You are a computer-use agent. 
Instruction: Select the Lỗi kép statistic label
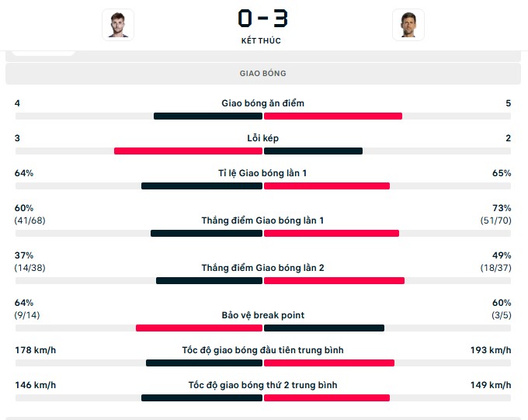[x=262, y=138]
